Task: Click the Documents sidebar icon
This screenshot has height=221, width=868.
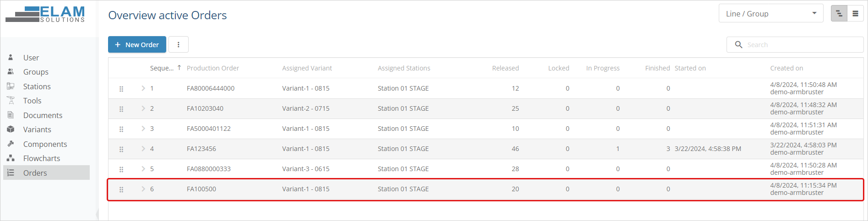Action: click(11, 115)
